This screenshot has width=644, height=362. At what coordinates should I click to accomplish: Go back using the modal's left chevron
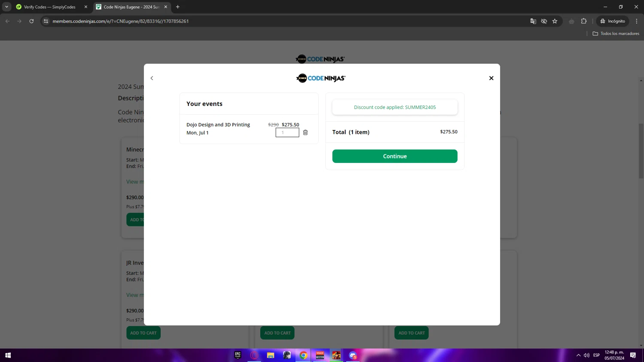coord(152,78)
